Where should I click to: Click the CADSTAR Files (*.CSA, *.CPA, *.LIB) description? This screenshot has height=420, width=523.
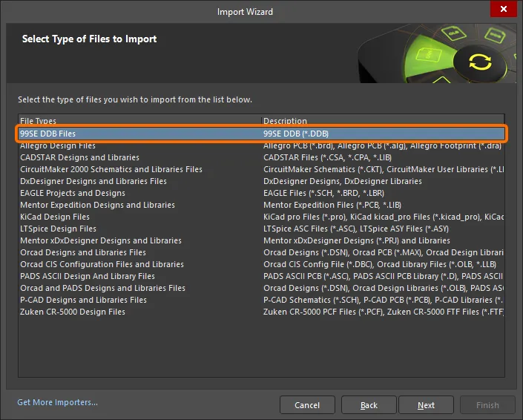pos(327,157)
